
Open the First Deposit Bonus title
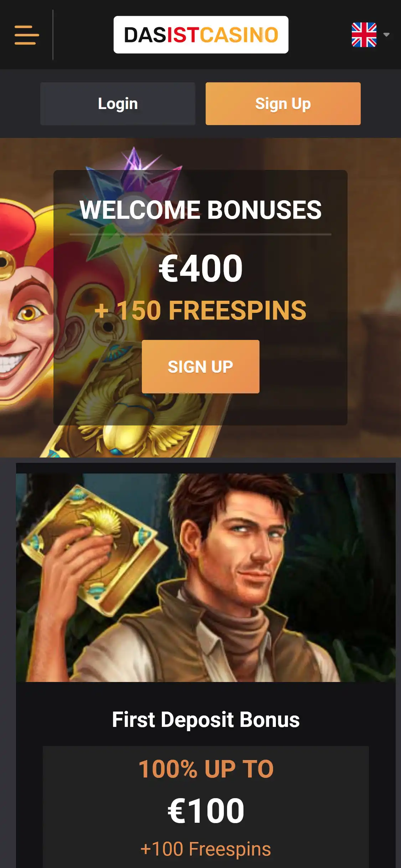point(206,719)
